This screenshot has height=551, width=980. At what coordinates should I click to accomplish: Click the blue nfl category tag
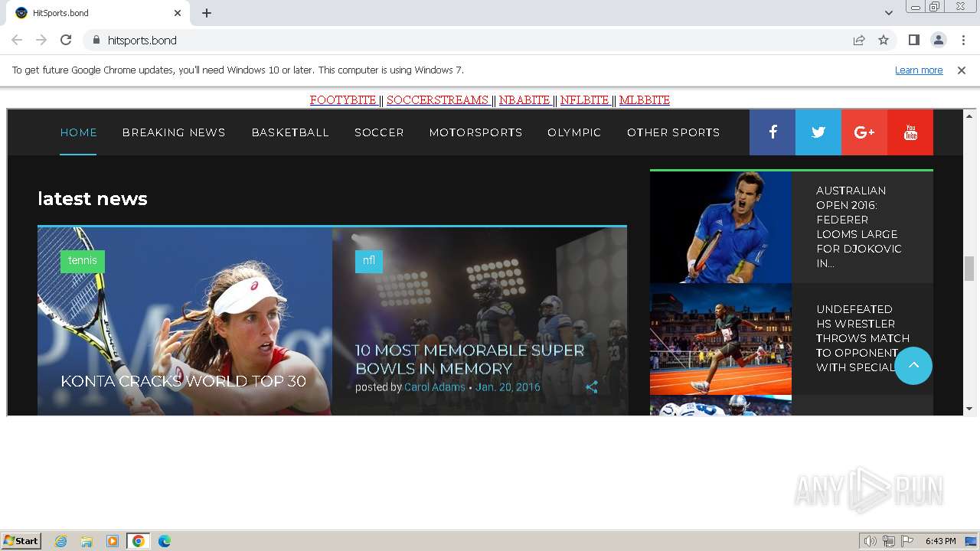[x=369, y=261]
